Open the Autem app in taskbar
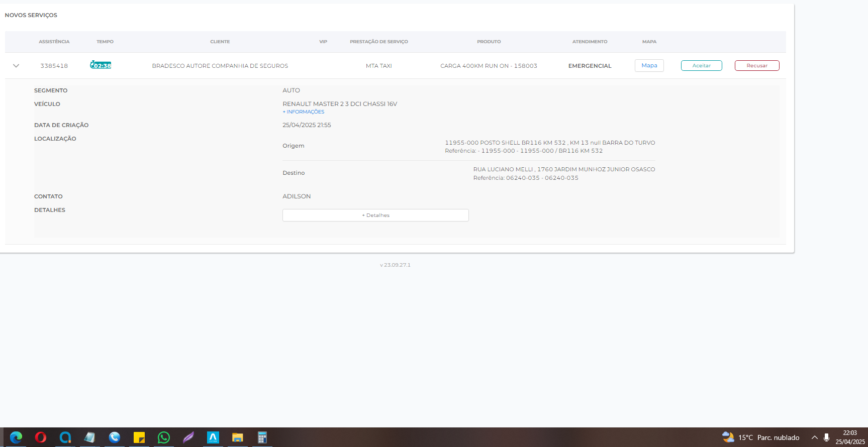 pos(213,437)
